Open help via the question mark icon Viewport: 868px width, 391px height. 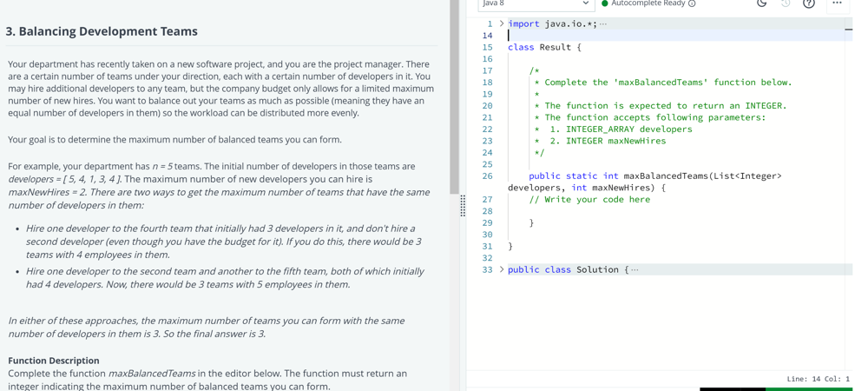(x=809, y=3)
